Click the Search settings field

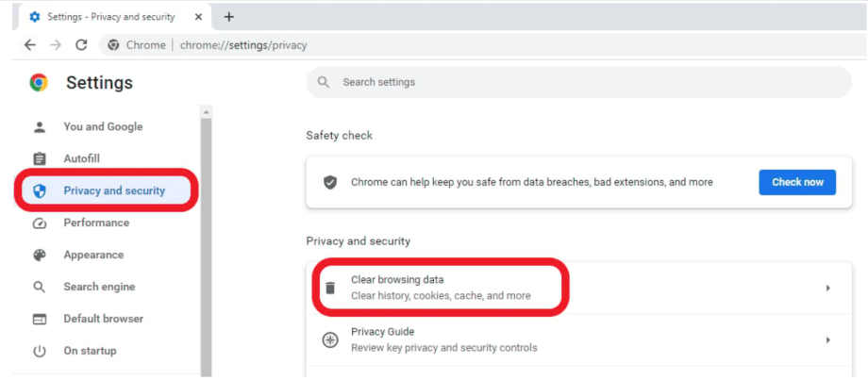(x=579, y=82)
